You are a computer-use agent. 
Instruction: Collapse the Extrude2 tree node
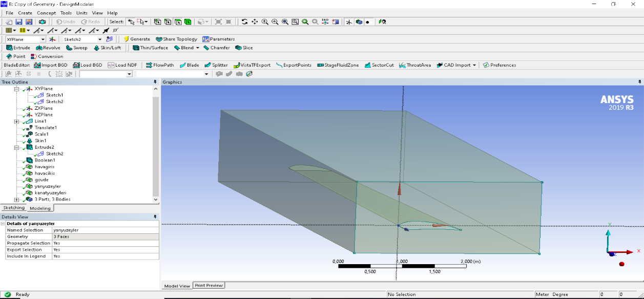coord(16,147)
